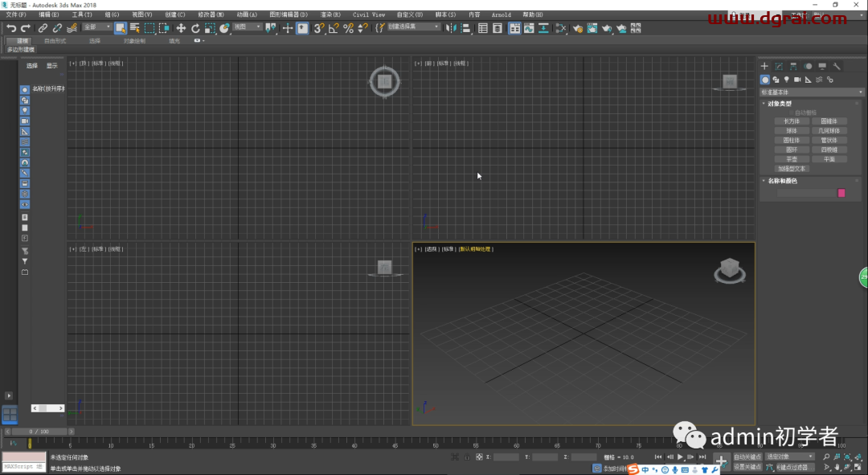This screenshot has width=868, height=475.
Task: Open the 选定对象 key filter dropdown
Action: [x=790, y=457]
